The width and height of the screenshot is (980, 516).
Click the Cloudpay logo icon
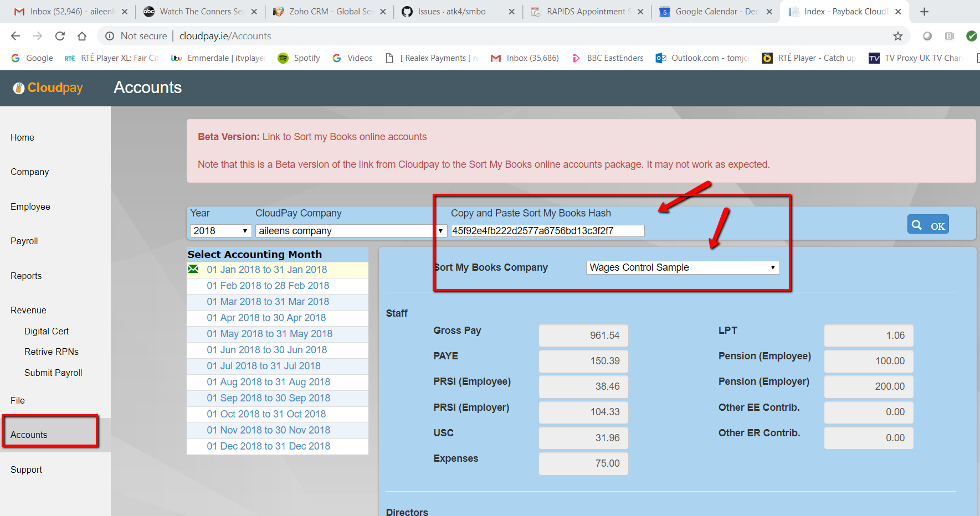pos(19,88)
